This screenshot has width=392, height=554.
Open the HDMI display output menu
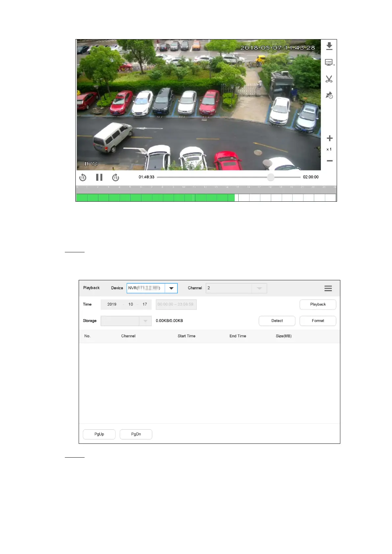click(329, 63)
